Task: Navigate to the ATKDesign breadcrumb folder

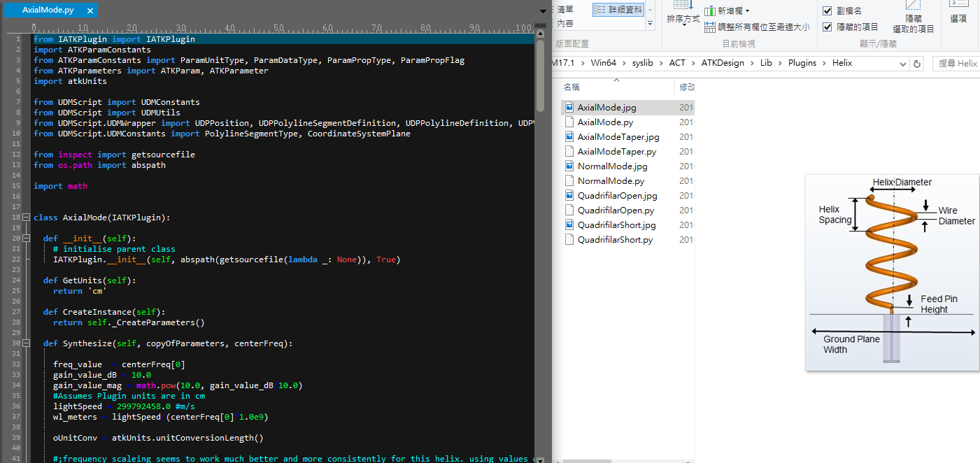Action: (723, 63)
